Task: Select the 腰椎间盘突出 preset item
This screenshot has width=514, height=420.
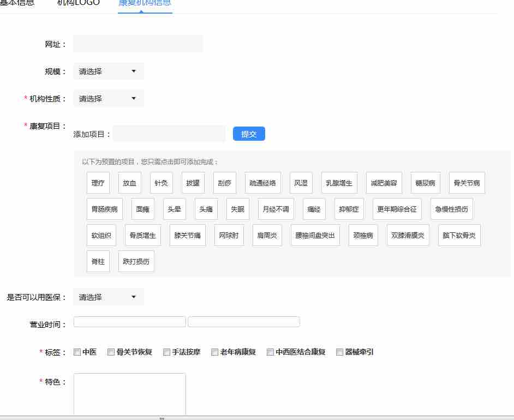Action: [x=315, y=236]
